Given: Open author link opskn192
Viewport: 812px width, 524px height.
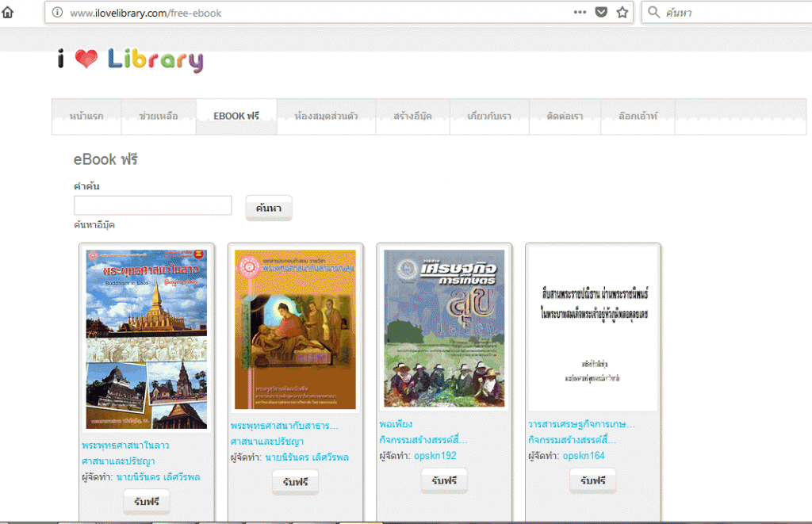Looking at the screenshot, I should point(435,456).
